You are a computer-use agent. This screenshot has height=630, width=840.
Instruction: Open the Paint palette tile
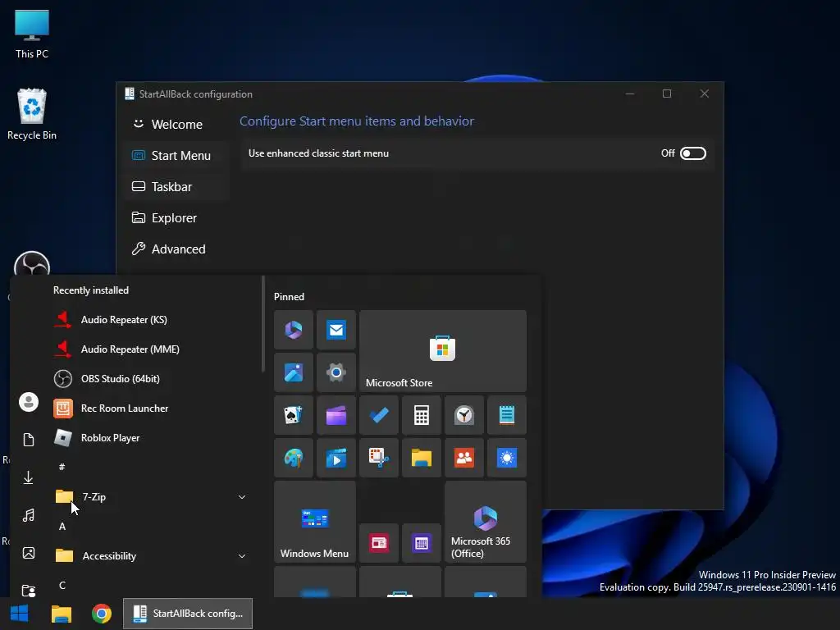[294, 458]
